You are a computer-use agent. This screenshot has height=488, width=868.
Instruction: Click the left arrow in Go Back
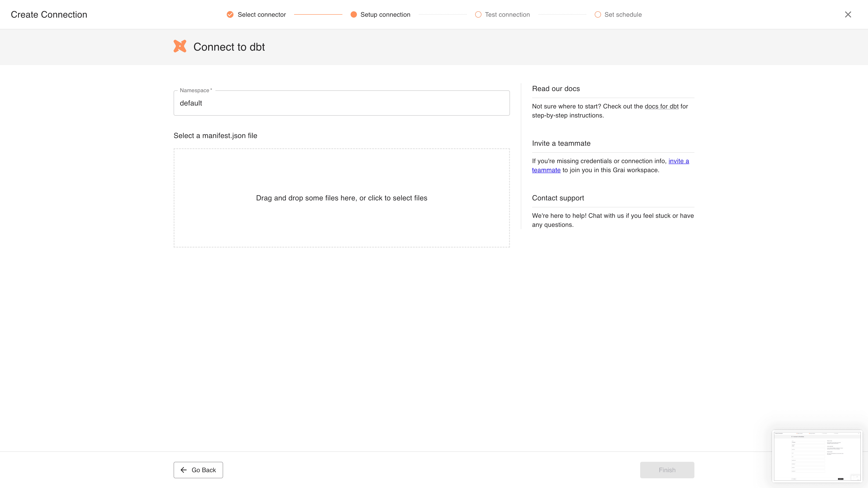coord(184,470)
